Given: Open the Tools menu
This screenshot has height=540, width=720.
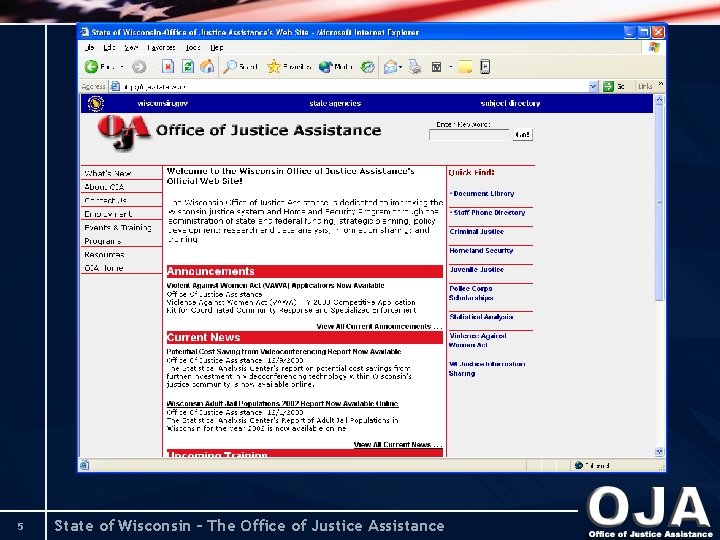Looking at the screenshot, I should click(x=193, y=47).
